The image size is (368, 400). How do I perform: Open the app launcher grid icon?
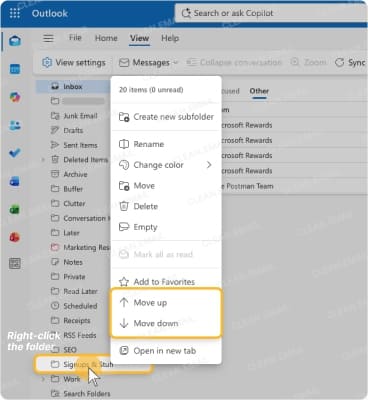[15, 13]
